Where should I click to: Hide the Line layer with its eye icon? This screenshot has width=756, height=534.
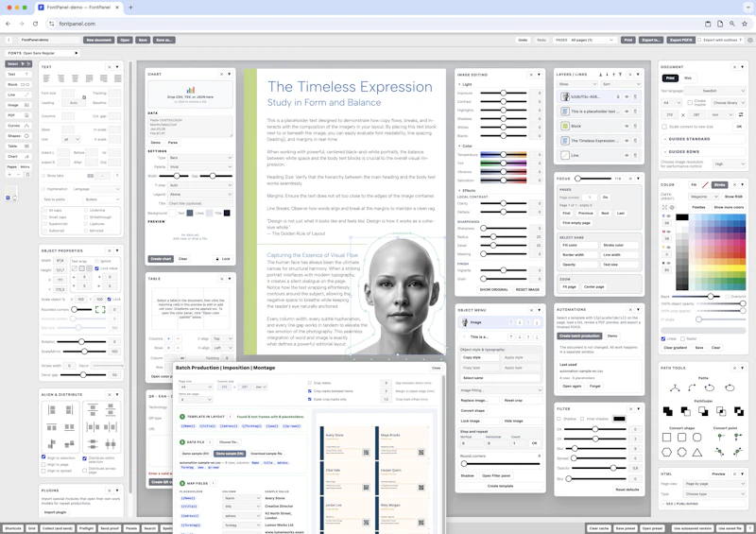[x=627, y=155]
